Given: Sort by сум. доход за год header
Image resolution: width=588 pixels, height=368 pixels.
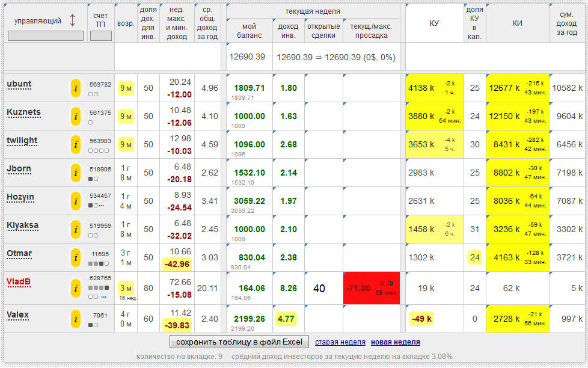Looking at the screenshot, I should tap(566, 23).
